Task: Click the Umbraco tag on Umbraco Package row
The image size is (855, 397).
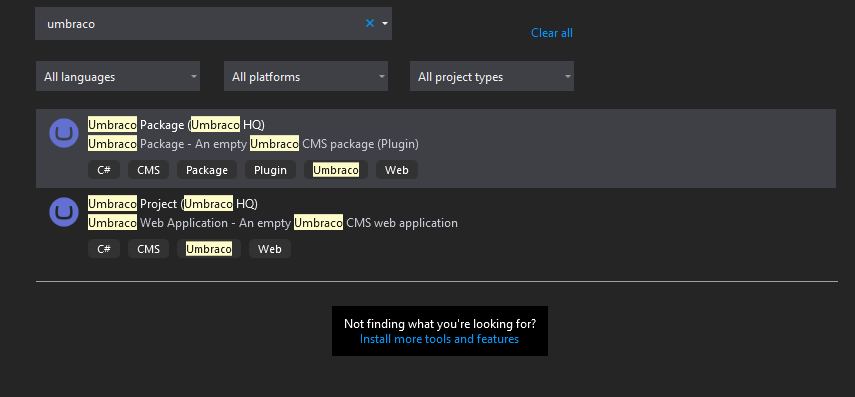Action: pyautogui.click(x=336, y=170)
